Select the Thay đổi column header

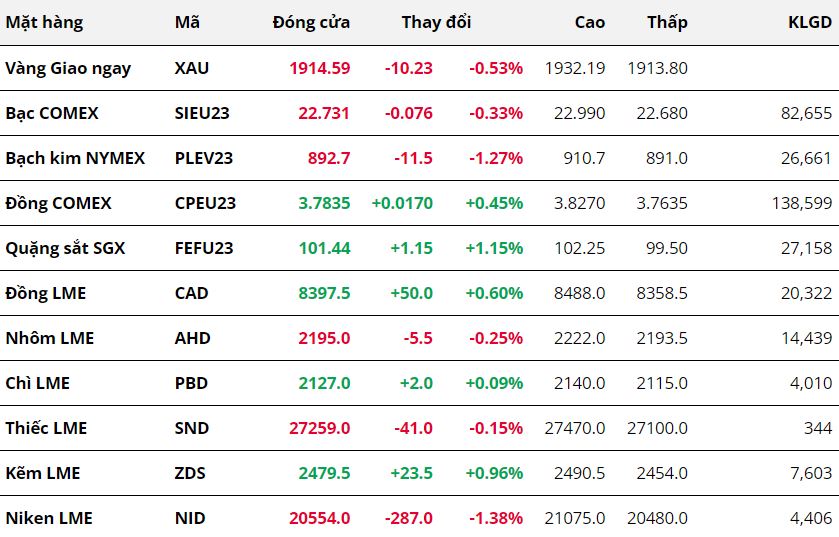click(x=436, y=22)
